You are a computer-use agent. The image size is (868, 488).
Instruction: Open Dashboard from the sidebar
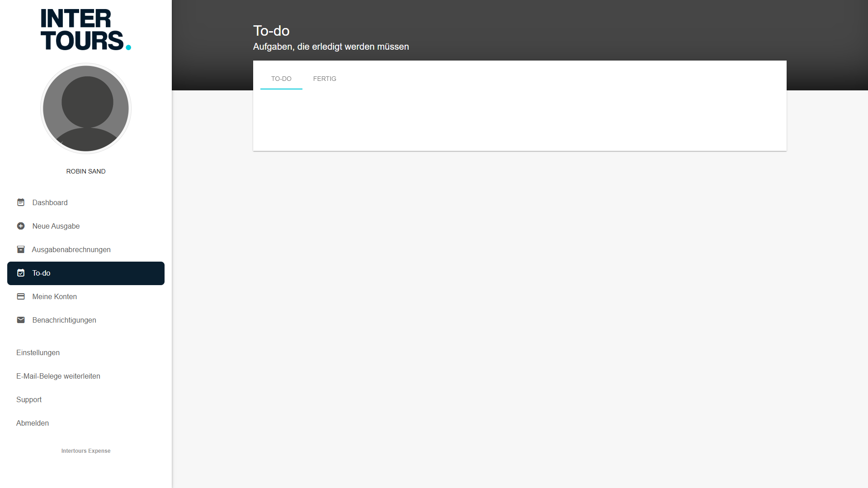click(x=50, y=202)
